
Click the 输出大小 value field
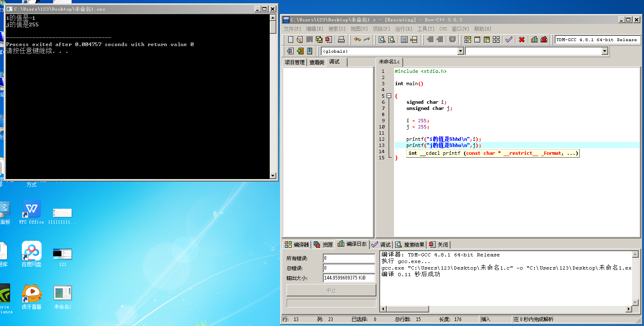[349, 278]
